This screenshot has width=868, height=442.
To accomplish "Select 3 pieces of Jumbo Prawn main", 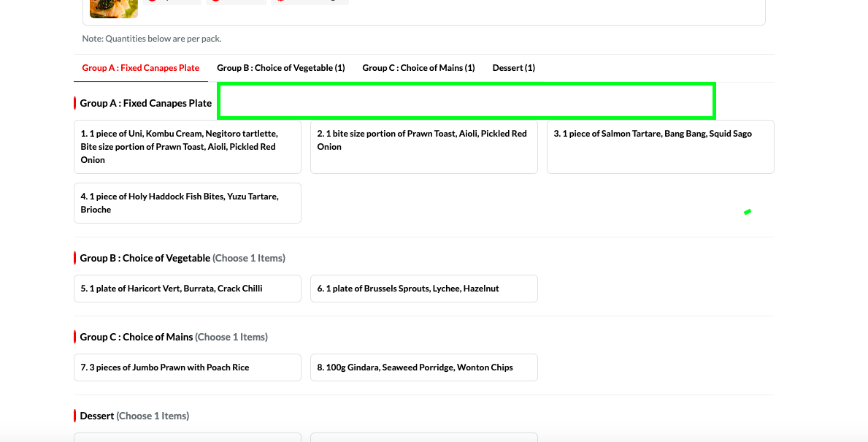I will tap(187, 367).
